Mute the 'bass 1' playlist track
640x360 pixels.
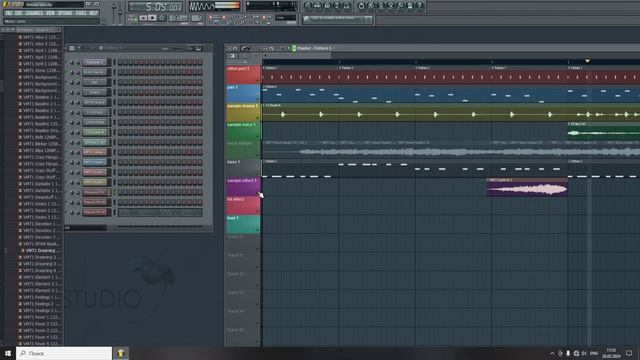pos(258,174)
